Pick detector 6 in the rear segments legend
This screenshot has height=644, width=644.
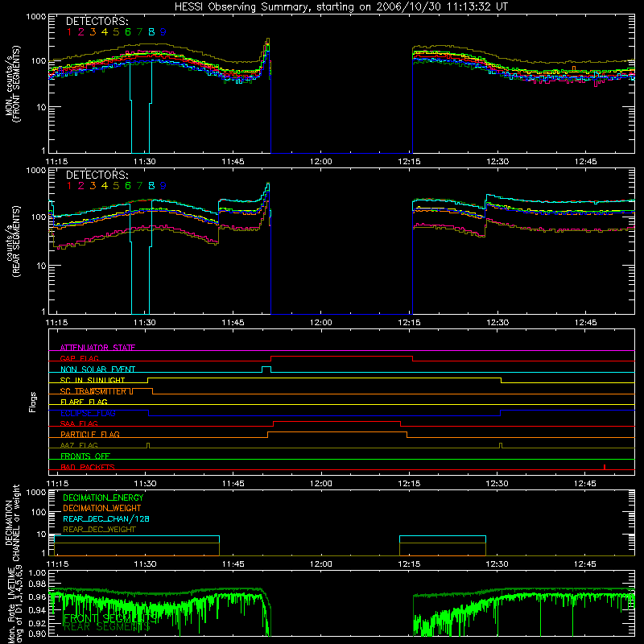(128, 186)
